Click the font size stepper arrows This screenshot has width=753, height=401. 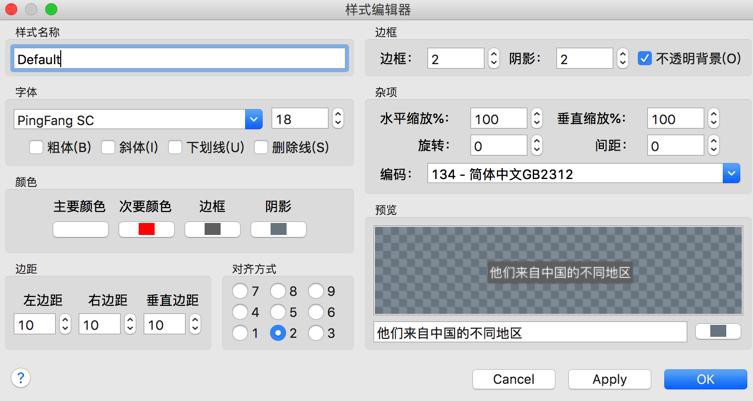coord(338,119)
